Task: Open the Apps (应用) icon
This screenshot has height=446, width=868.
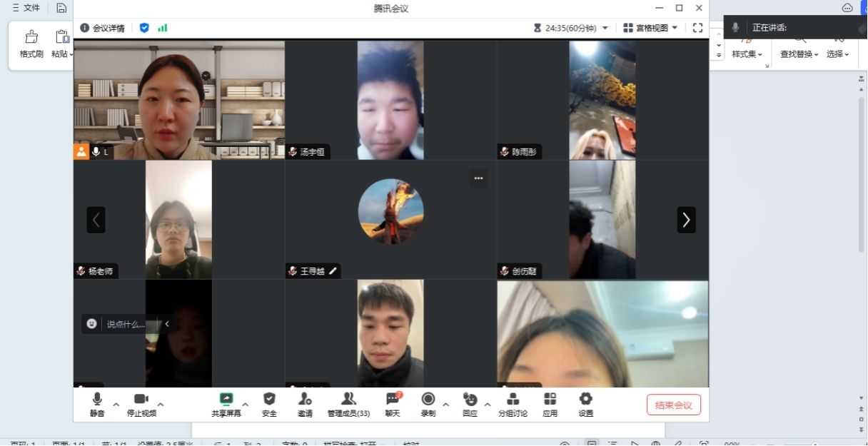Action: coord(550,400)
